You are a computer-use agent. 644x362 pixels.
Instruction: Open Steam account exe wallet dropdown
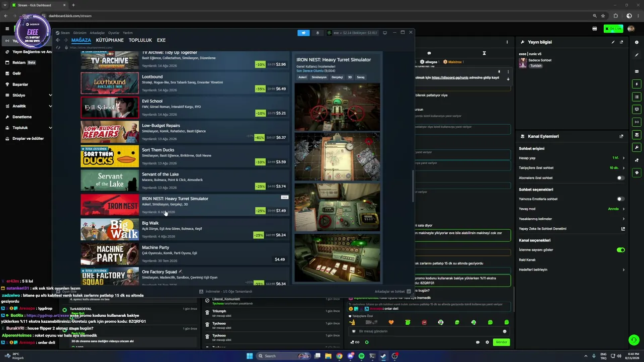[x=352, y=33]
